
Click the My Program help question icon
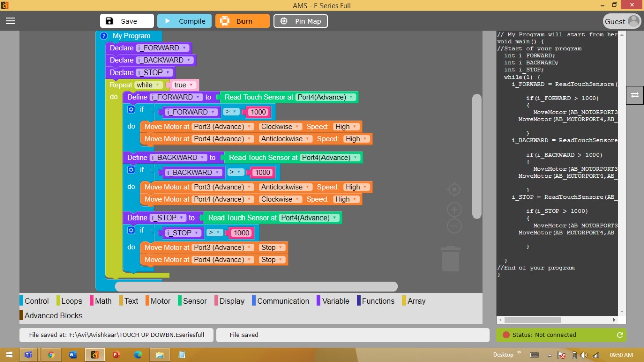point(104,36)
